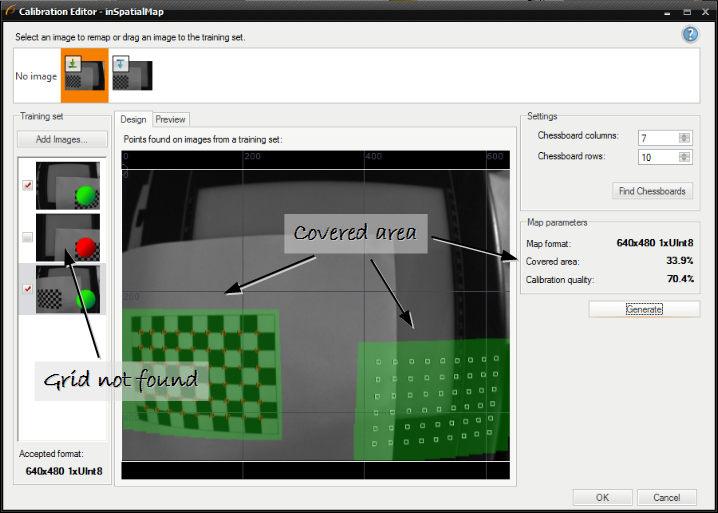718x513 pixels.
Task: Check the second training image checkbox
Action: click(27, 237)
